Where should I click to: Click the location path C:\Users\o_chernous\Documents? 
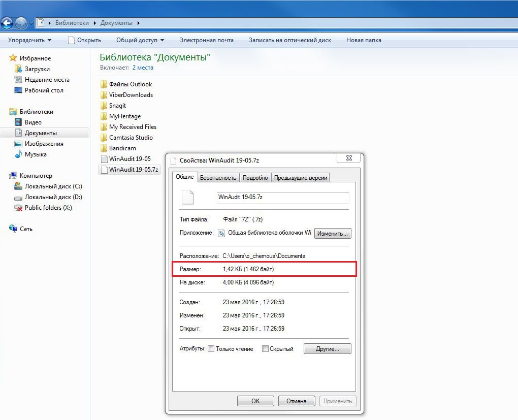click(264, 256)
